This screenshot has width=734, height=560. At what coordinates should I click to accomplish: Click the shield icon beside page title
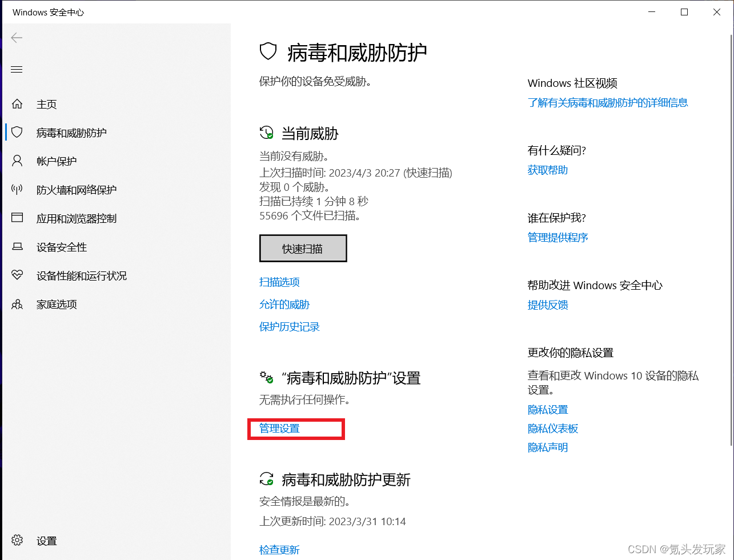(x=268, y=53)
